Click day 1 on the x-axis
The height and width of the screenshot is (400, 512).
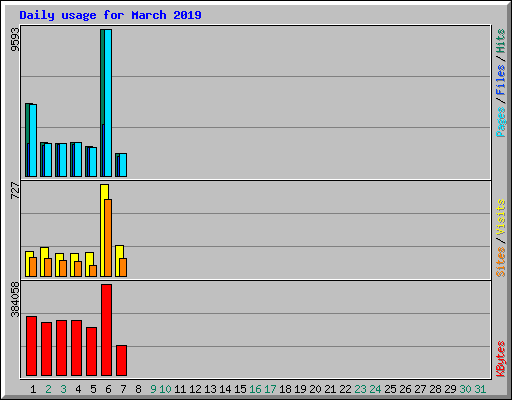tap(33, 389)
